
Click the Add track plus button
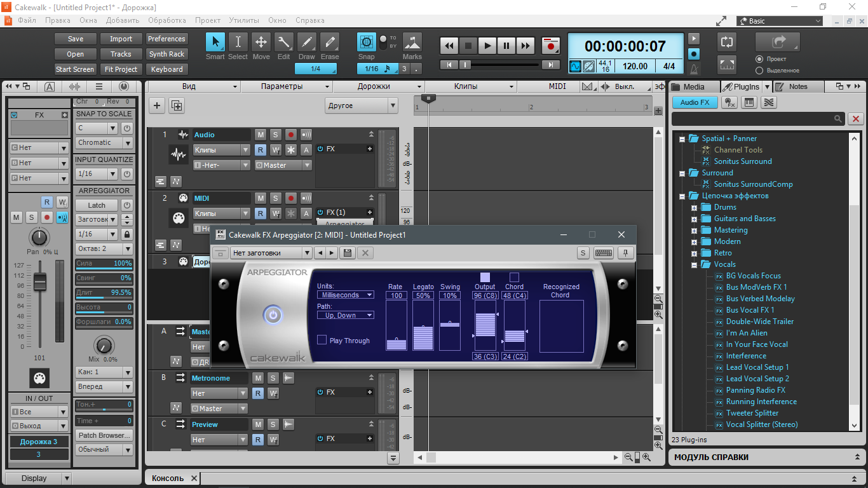[x=157, y=105]
